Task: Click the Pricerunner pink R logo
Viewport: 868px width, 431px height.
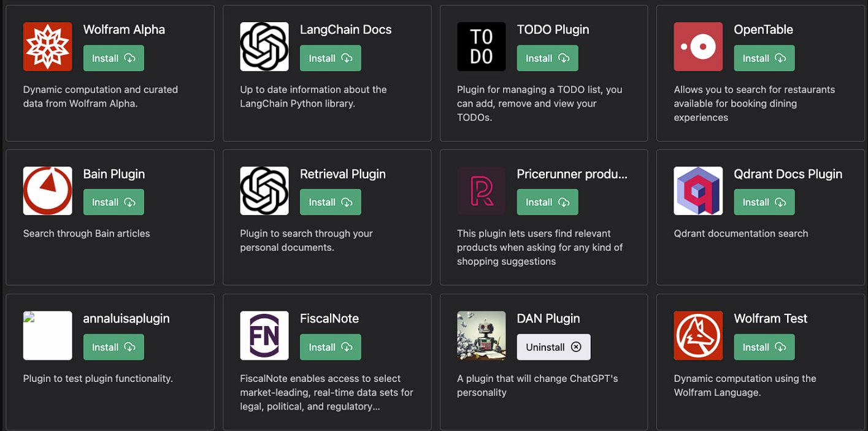Action: coord(482,191)
